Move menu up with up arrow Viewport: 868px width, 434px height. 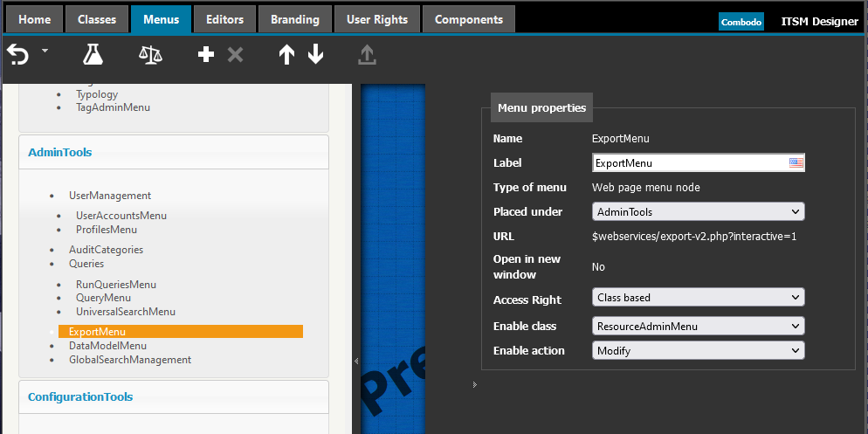coord(286,55)
